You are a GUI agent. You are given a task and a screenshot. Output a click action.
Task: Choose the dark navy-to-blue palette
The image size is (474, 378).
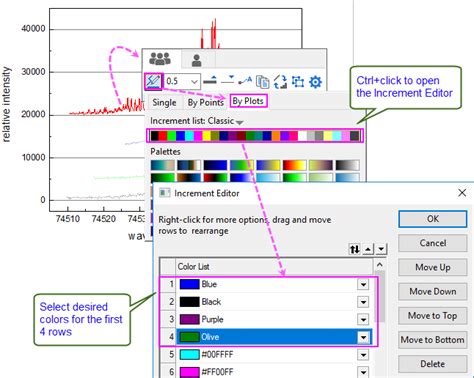215,165
